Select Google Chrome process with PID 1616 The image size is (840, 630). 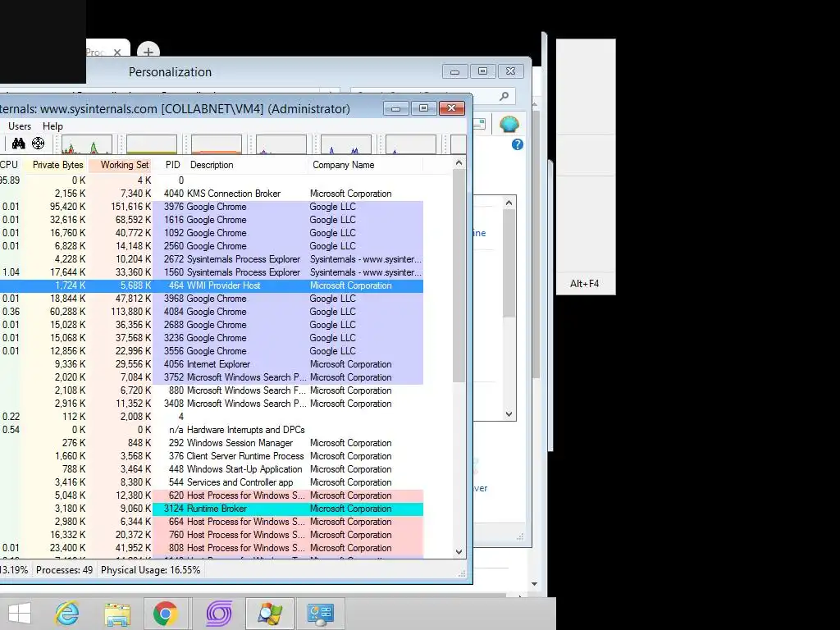pyautogui.click(x=212, y=220)
